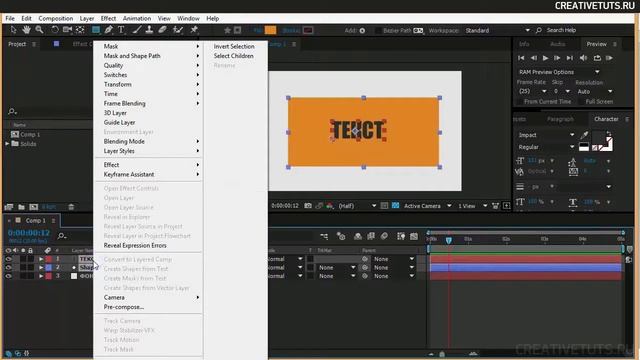Toggle the Full Screen checkbox
This screenshot has height=360, width=640.
[x=581, y=102]
